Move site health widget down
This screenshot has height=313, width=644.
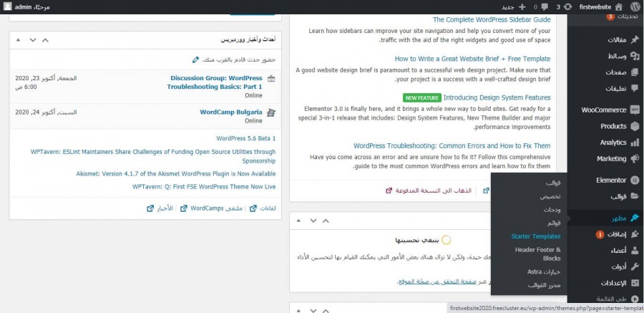pos(313,221)
